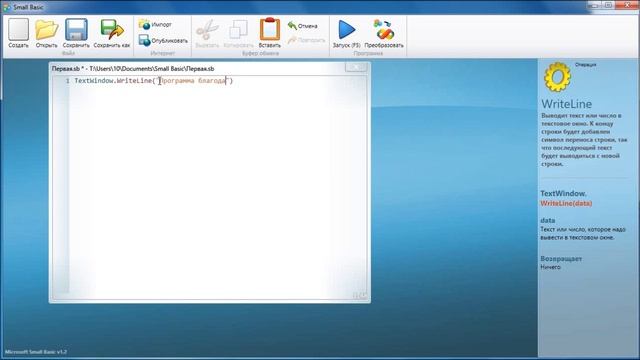The height and width of the screenshot is (360, 640).
Task: Click the Вырезать scissors icon
Action: [x=207, y=33]
